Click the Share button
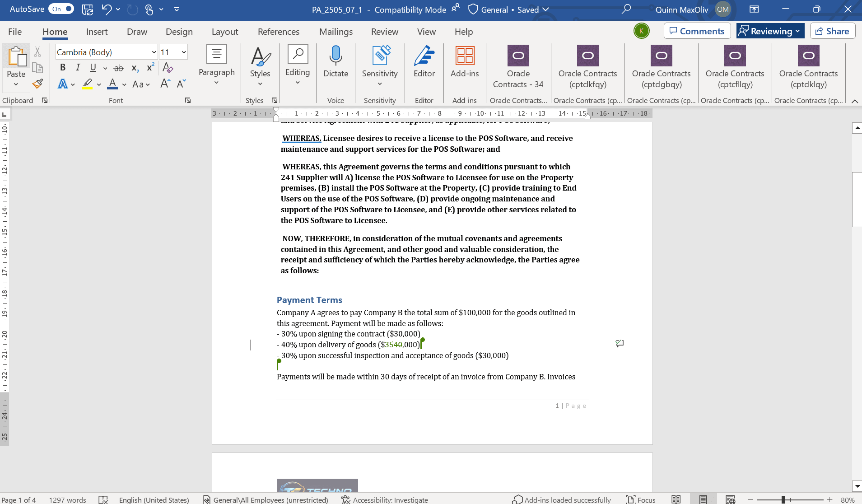Image resolution: width=862 pixels, height=504 pixels. (833, 31)
